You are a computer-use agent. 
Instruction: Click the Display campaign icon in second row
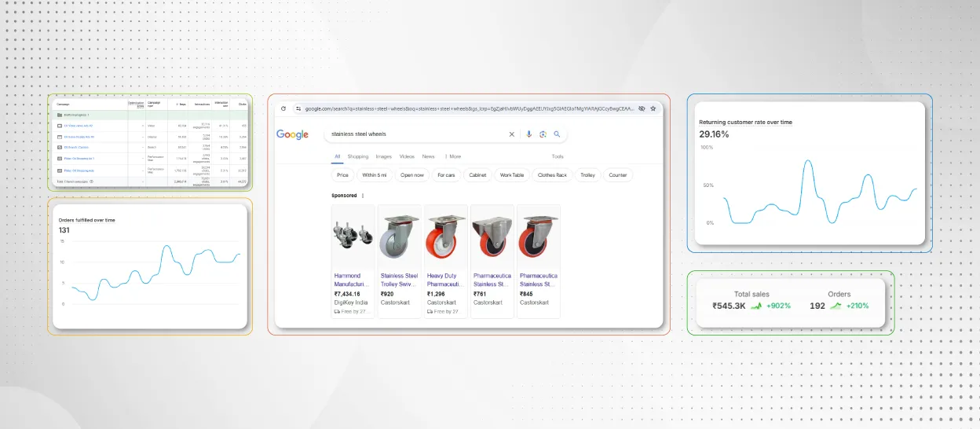coord(60,137)
